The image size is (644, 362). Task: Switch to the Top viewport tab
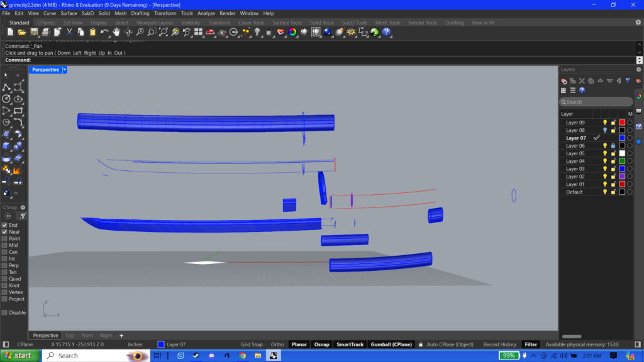tap(70, 336)
